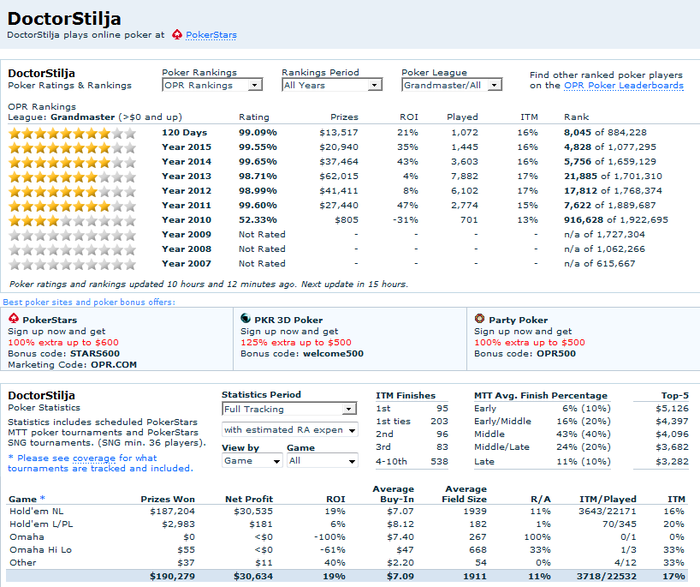Viewport: 700px width, 587px height.
Task: Click Top-5 value $5,126
Action: (672, 408)
